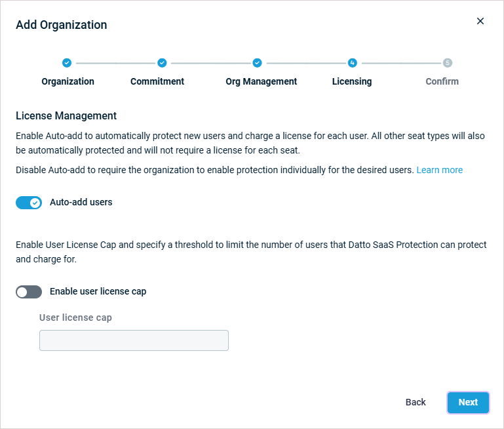
Task: Close the Add Organization dialog
Action: 480,21
